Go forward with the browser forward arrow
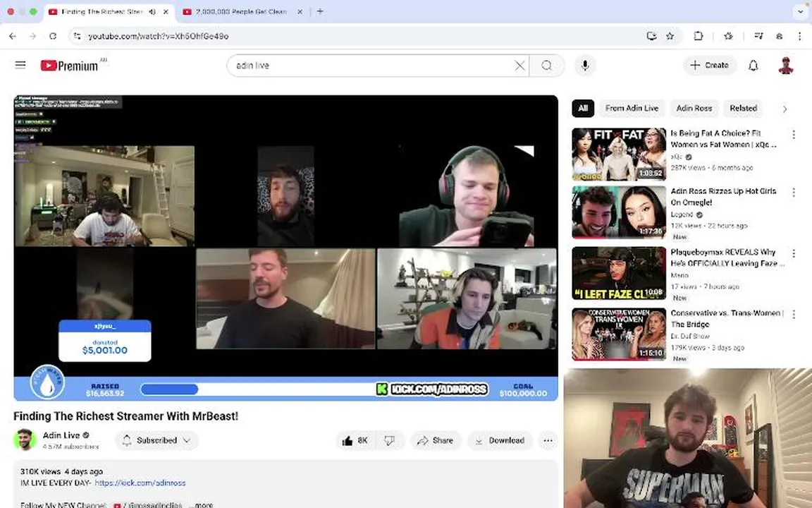 (32, 36)
